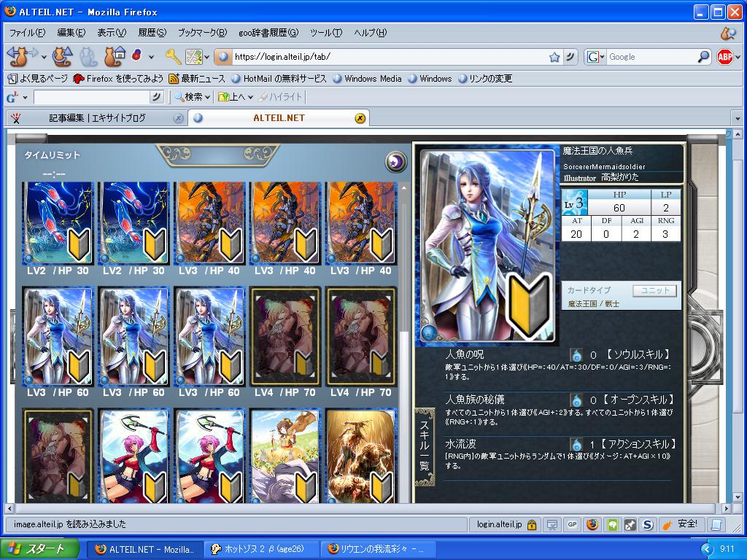This screenshot has height=560, width=747.
Task: Open the 最新ニュース feed bookmark
Action: tap(197, 79)
